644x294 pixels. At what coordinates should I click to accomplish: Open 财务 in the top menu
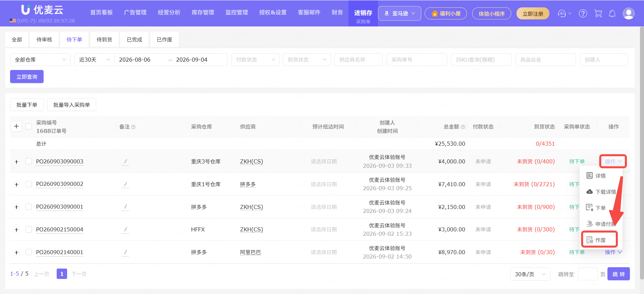coord(337,12)
